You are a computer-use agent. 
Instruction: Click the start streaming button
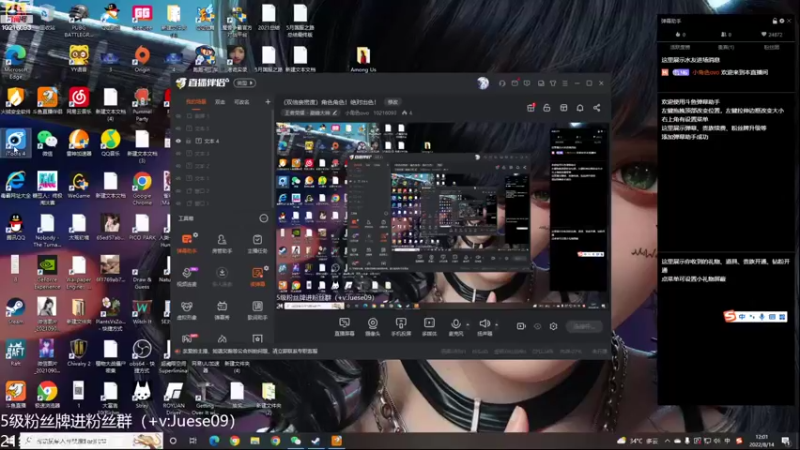584,326
